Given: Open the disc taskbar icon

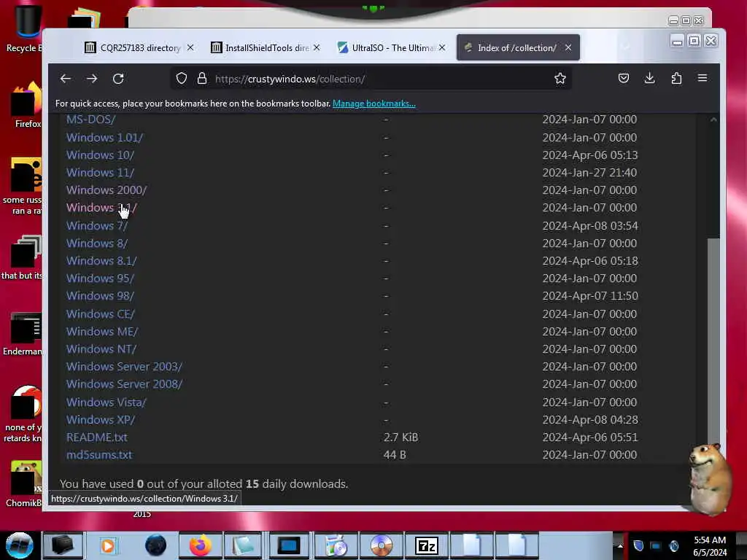Looking at the screenshot, I should [382, 545].
